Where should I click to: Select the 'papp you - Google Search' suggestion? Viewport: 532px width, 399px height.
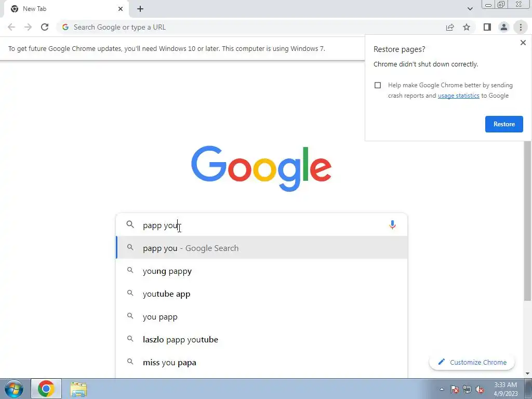coord(261,248)
